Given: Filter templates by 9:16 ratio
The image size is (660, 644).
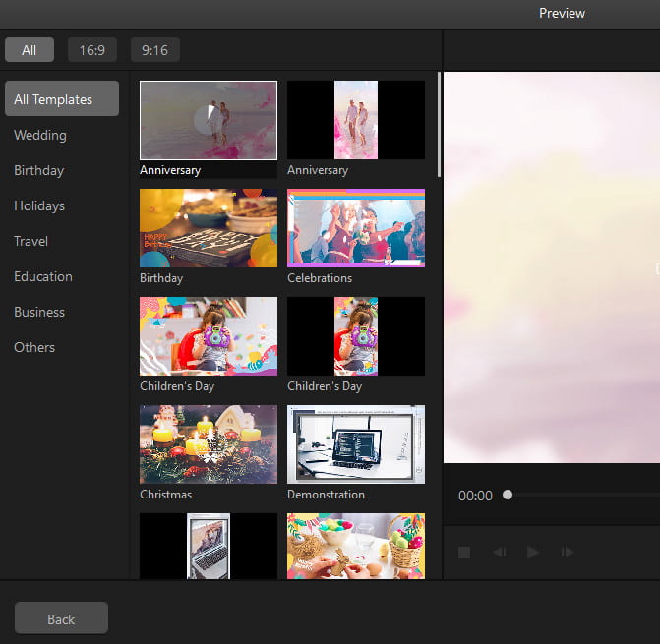Looking at the screenshot, I should (154, 50).
